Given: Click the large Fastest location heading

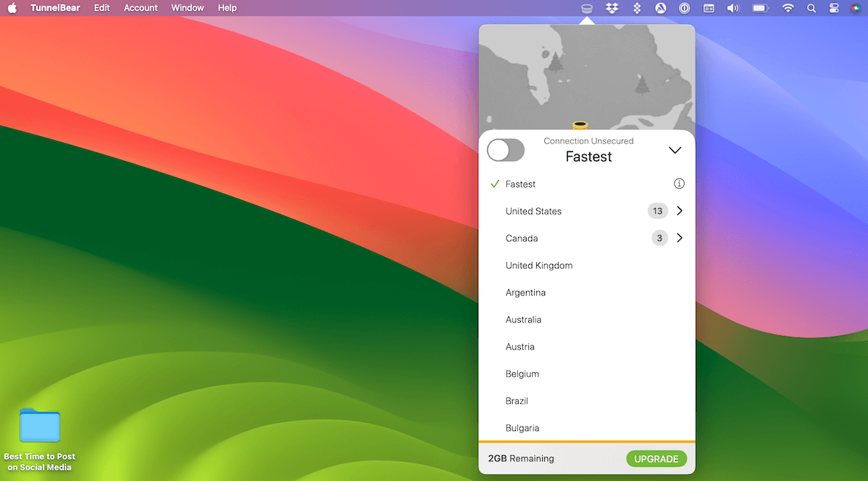Looking at the screenshot, I should 588,157.
